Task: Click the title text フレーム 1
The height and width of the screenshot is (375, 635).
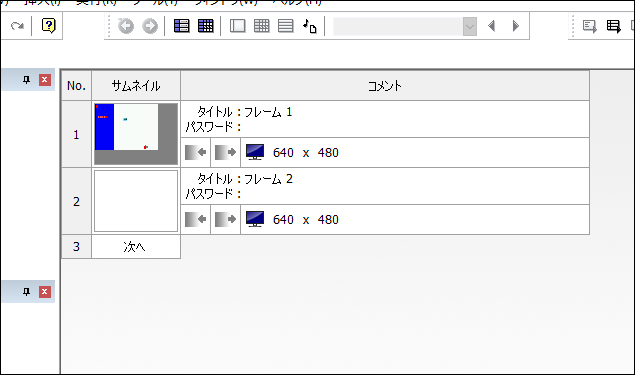Action: [268, 112]
